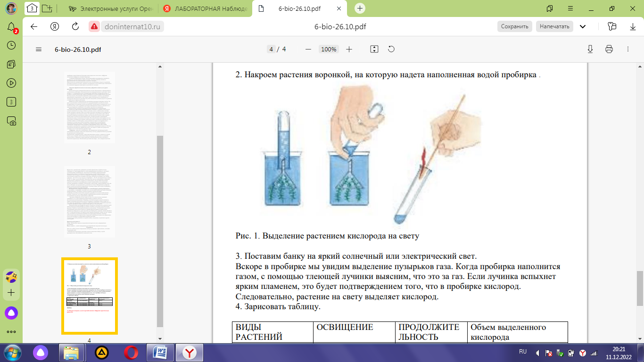Open Yandex home page button
This screenshot has height=362, width=644.
(55, 27)
